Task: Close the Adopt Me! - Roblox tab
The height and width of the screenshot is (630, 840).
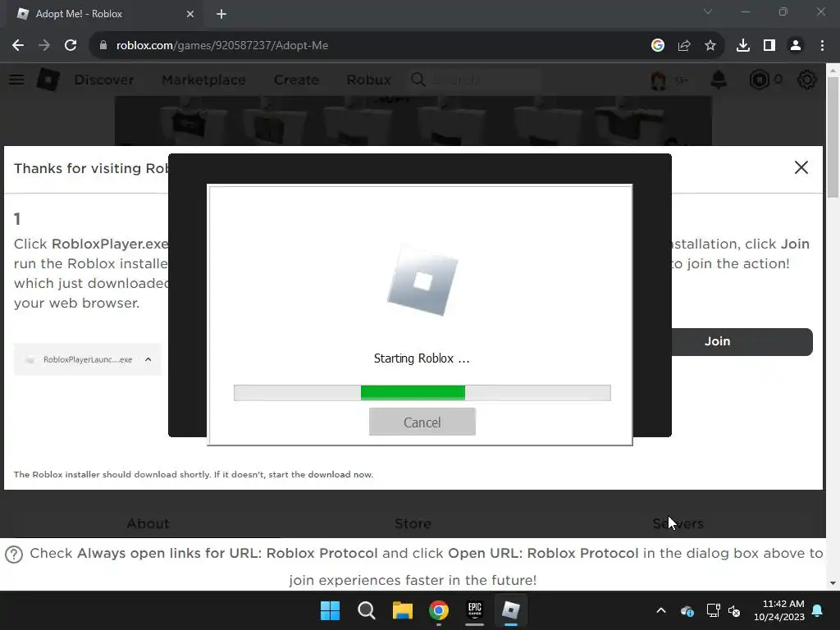Action: [x=190, y=14]
